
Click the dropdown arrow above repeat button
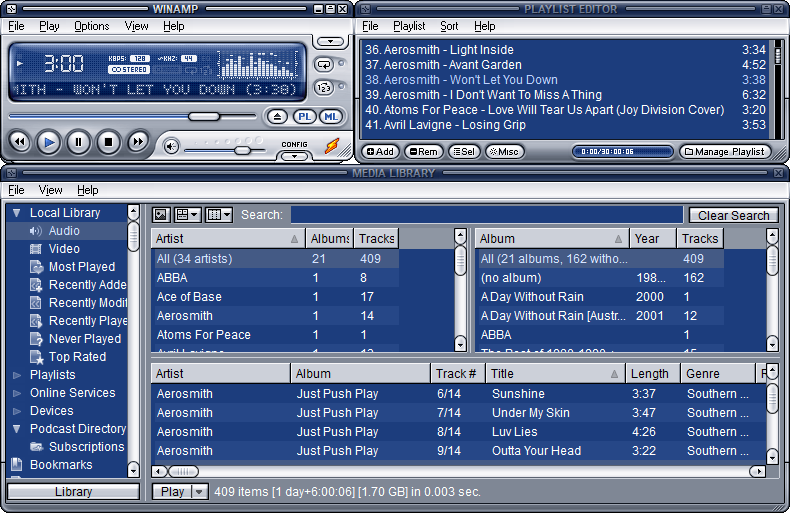(330, 41)
